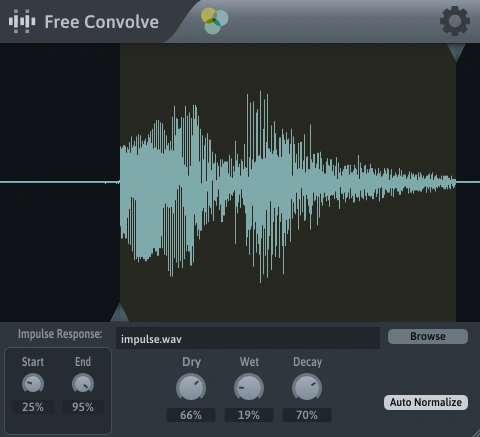Viewport: 480px width, 437px height.
Task: Click the Start 25% value box
Action: (x=33, y=407)
